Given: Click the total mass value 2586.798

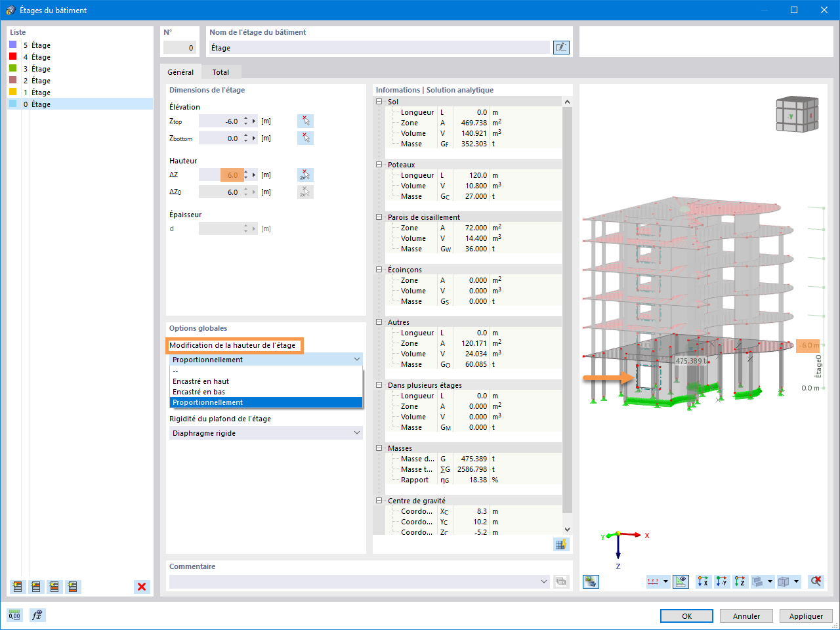Looking at the screenshot, I should (472, 469).
